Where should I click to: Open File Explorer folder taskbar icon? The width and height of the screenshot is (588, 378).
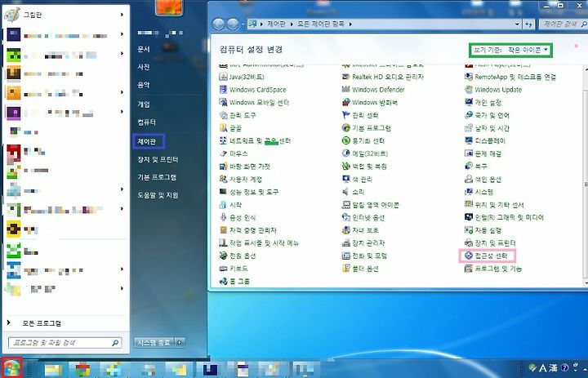point(54,369)
